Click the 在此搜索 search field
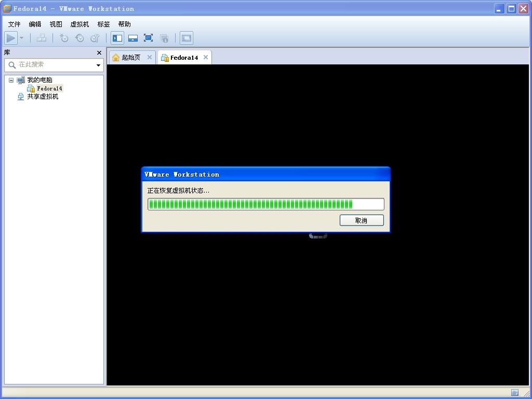 click(x=54, y=65)
